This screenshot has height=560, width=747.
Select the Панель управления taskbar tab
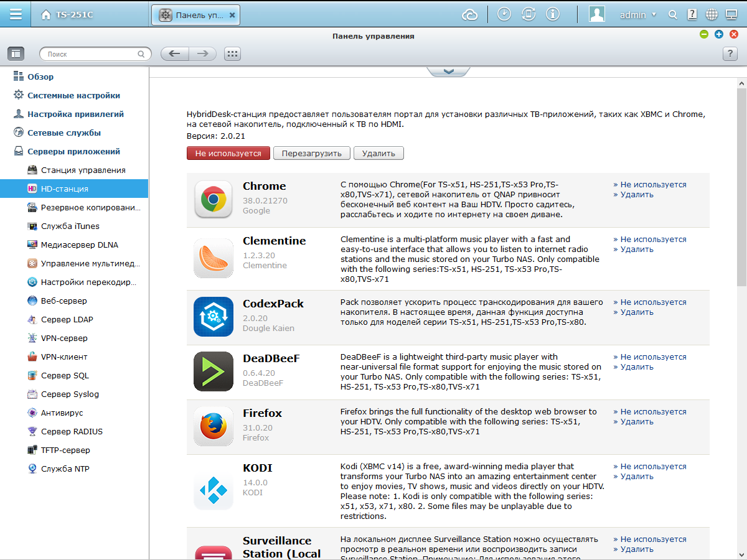[195, 15]
